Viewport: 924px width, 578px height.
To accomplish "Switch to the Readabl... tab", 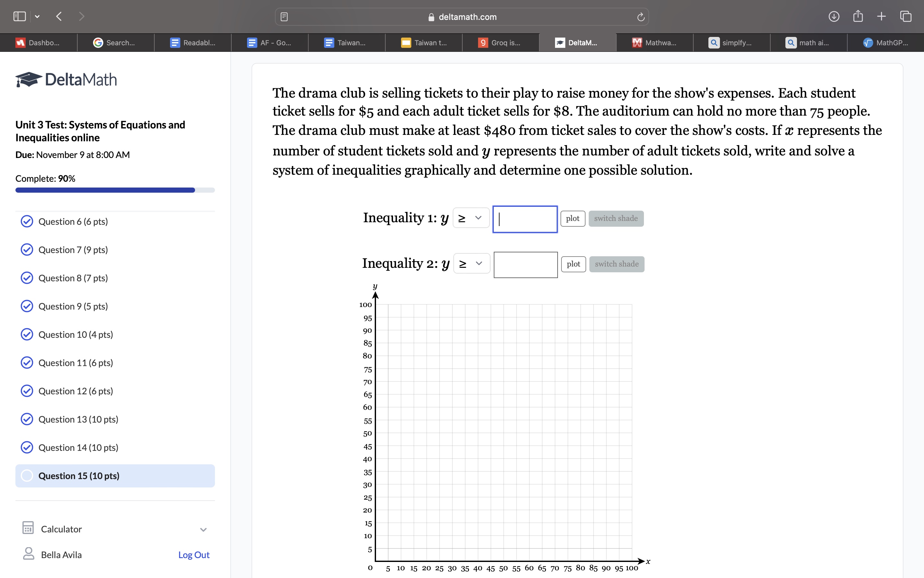I will pos(193,43).
